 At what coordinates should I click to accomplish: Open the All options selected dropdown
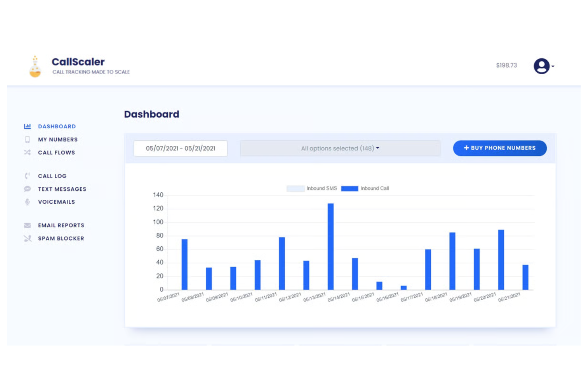click(340, 148)
